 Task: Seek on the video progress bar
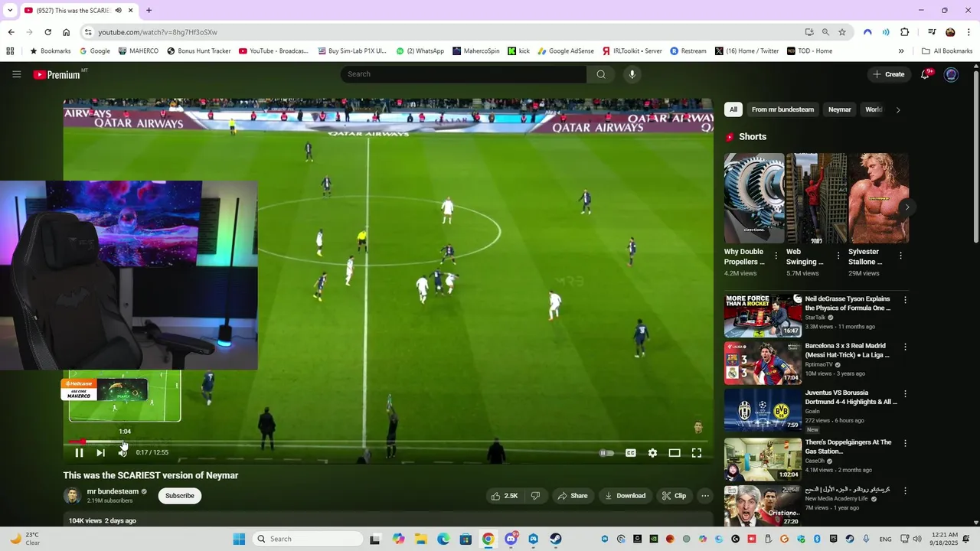[387, 442]
